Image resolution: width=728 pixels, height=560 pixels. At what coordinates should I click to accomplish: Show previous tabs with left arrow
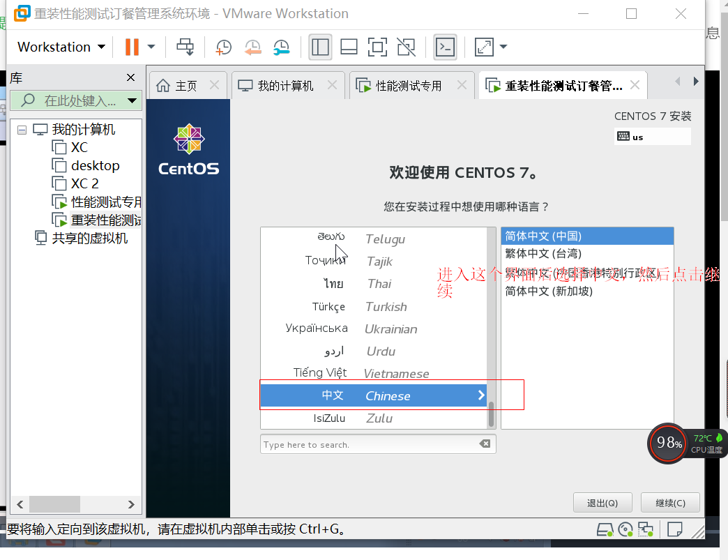tap(677, 82)
